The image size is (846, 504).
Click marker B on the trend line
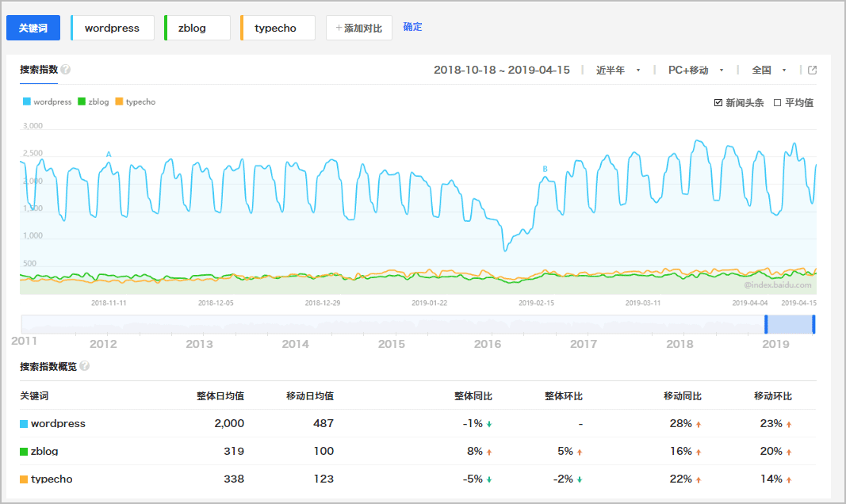click(x=545, y=169)
